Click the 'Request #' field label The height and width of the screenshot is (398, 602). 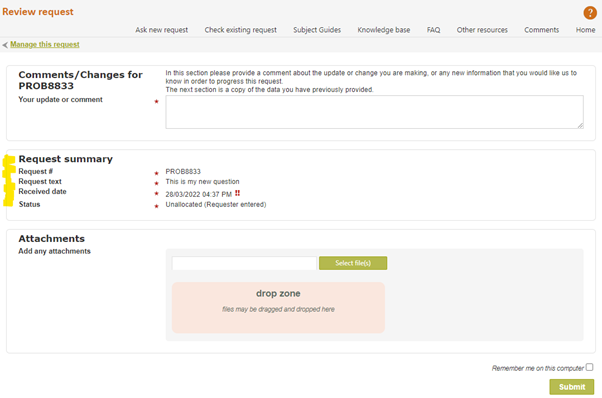[x=36, y=172]
